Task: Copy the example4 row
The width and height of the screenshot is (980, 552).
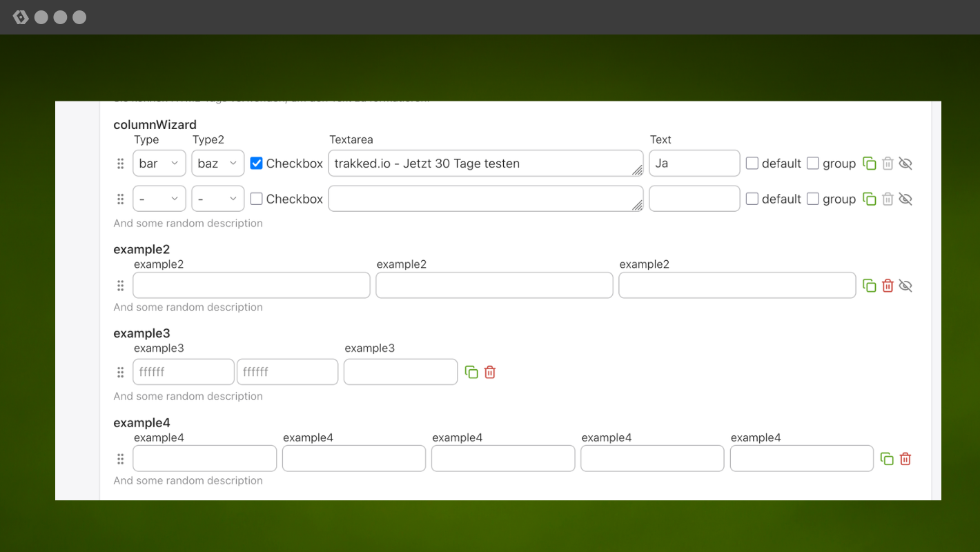Action: 887,459
